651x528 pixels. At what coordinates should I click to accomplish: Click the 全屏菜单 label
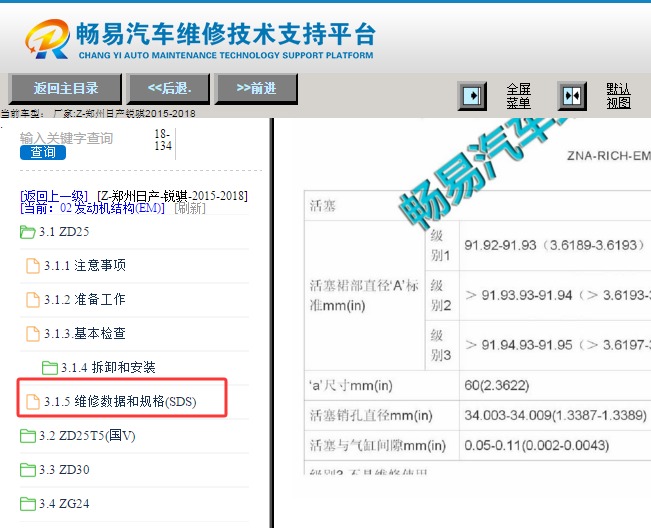519,96
